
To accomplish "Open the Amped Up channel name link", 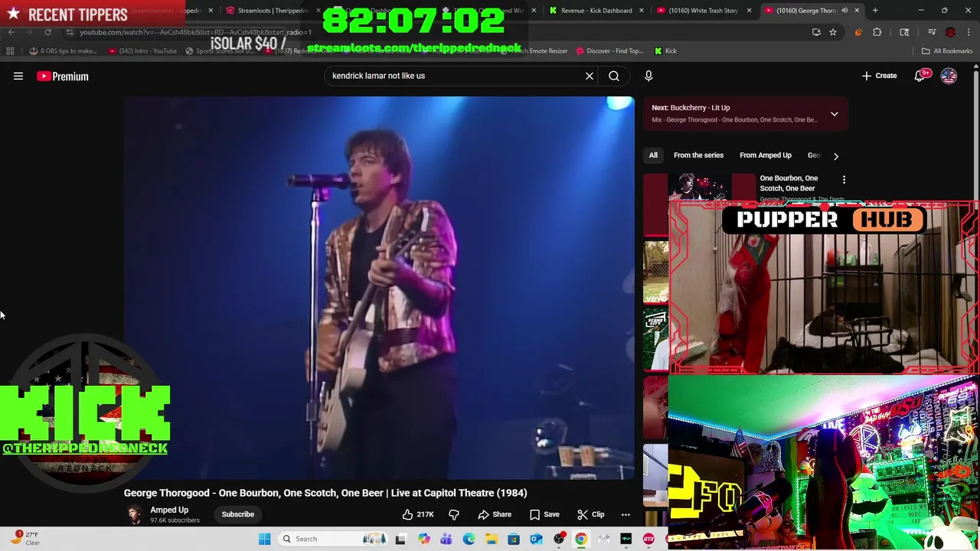I will (x=169, y=510).
